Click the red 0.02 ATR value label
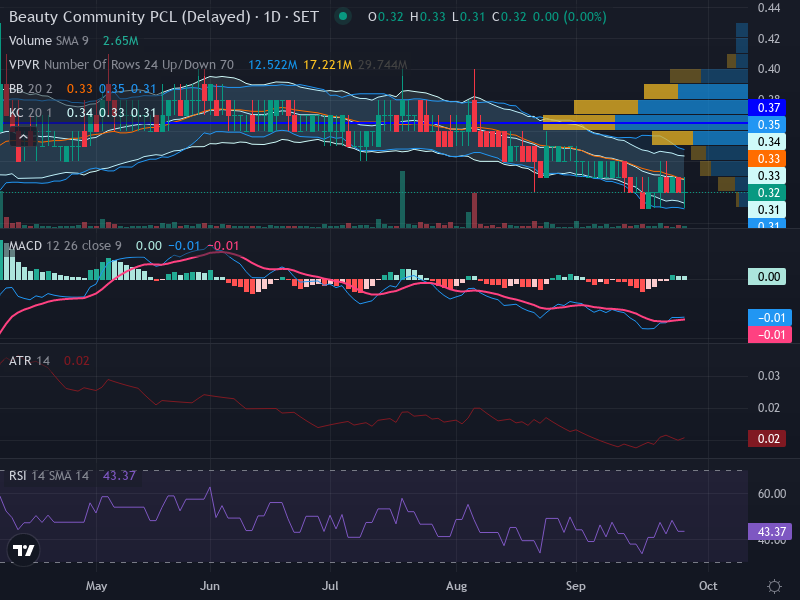The height and width of the screenshot is (600, 800). click(768, 439)
